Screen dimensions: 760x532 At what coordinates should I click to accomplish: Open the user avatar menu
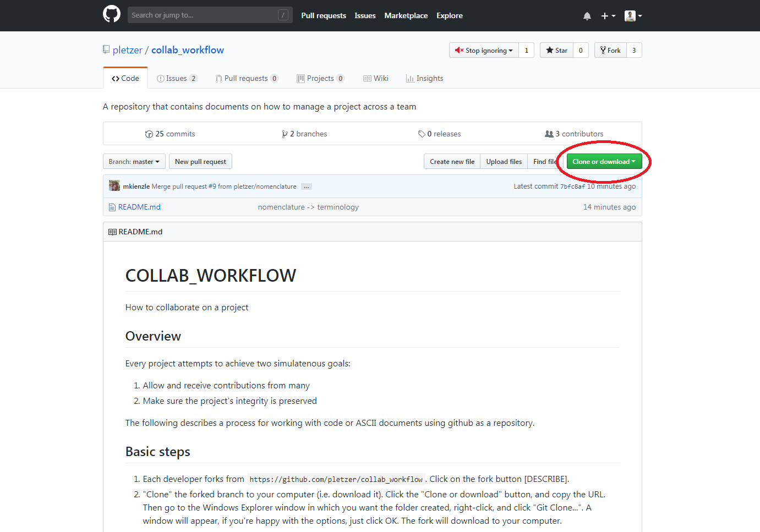click(x=633, y=16)
